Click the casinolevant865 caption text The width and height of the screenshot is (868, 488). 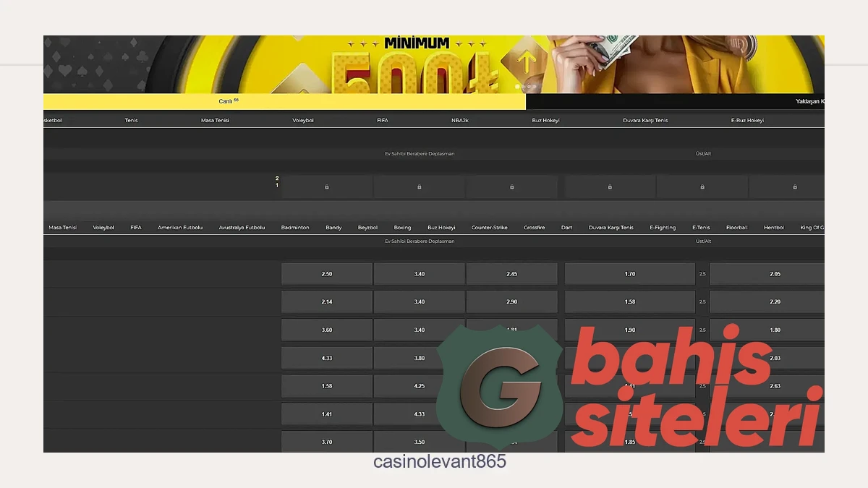(x=439, y=462)
